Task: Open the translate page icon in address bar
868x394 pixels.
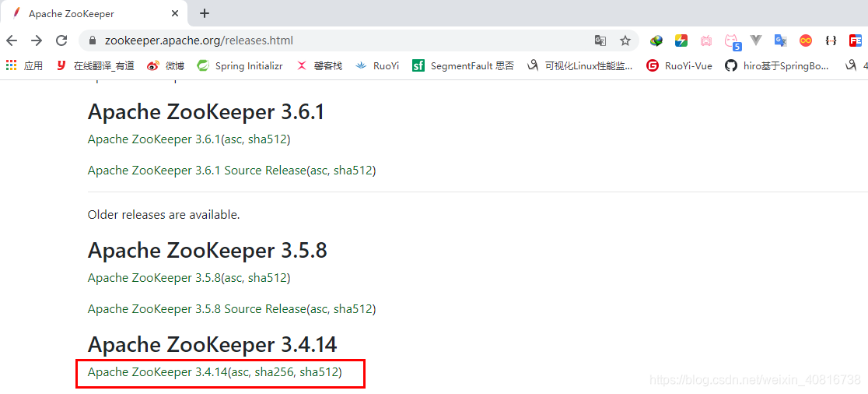Action: point(600,40)
